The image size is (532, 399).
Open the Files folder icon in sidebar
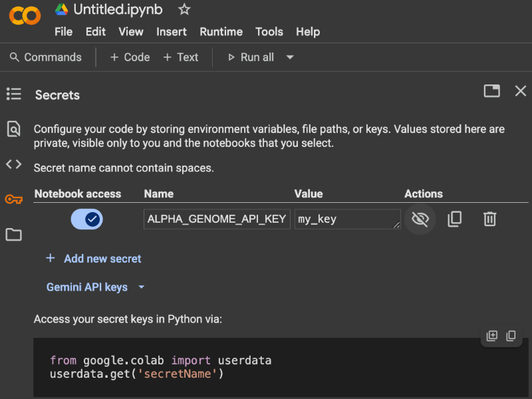pyautogui.click(x=13, y=234)
